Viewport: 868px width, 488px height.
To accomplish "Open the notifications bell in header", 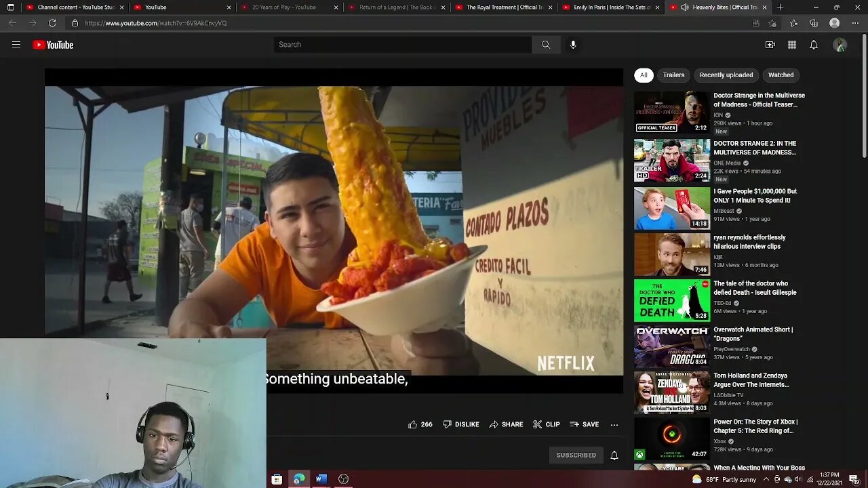I will click(814, 45).
